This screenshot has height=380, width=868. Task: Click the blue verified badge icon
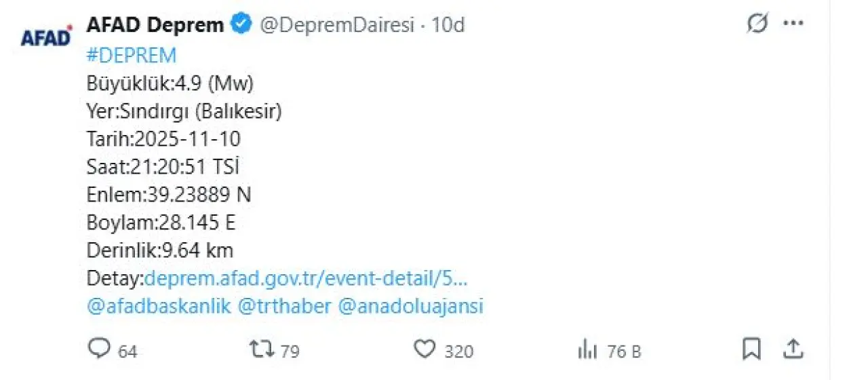(241, 25)
